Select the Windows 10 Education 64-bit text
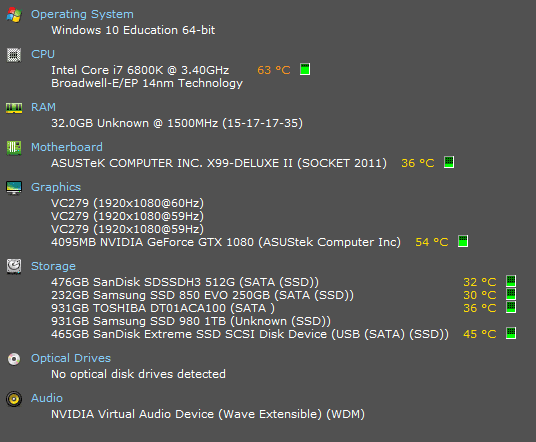The height and width of the screenshot is (442, 536). click(x=133, y=30)
